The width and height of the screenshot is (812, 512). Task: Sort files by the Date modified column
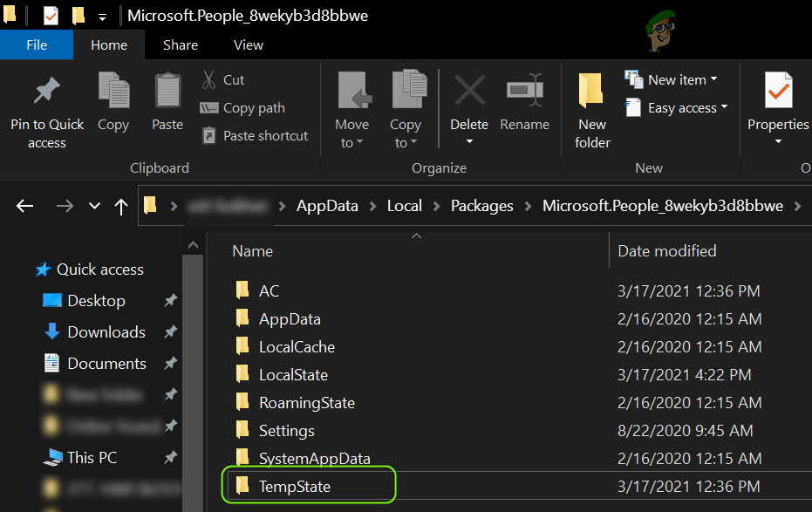click(x=667, y=251)
